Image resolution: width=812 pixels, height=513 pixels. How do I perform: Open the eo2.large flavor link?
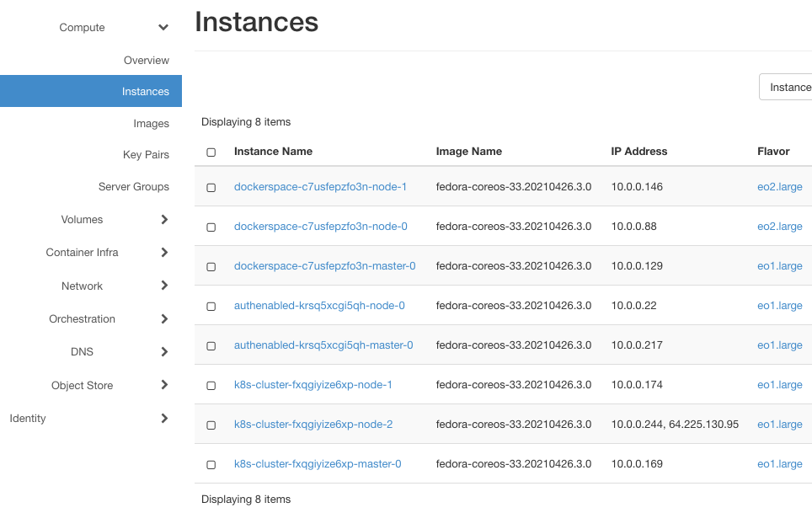779,187
